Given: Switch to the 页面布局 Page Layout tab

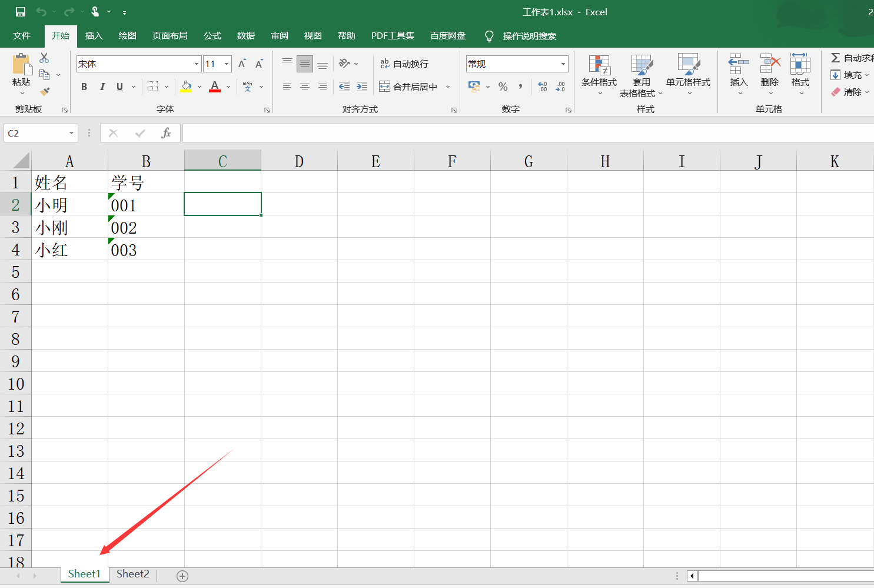Looking at the screenshot, I should coord(170,36).
